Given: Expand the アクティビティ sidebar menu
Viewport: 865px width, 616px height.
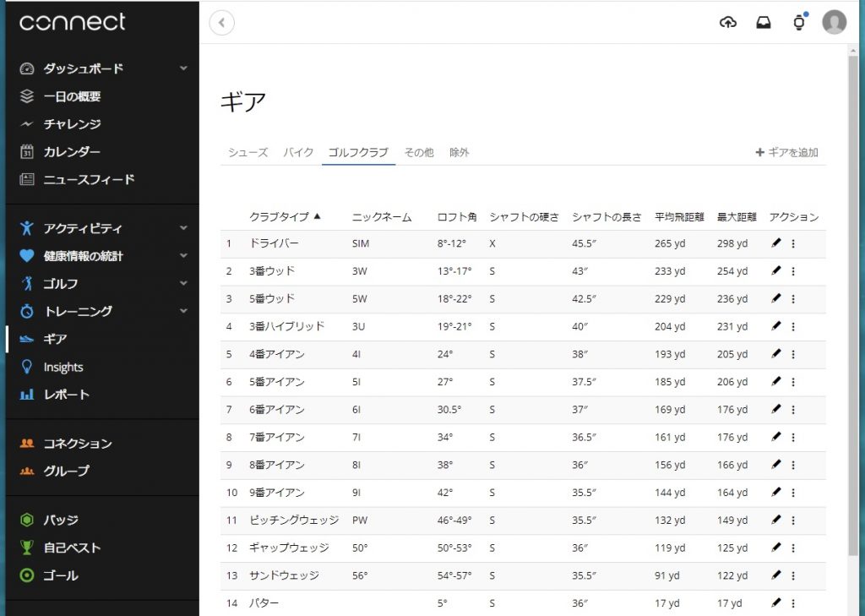Looking at the screenshot, I should [183, 228].
